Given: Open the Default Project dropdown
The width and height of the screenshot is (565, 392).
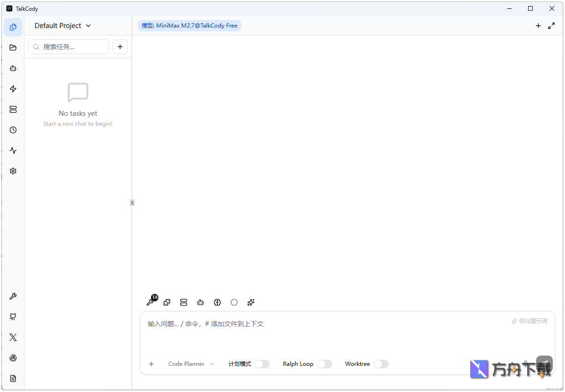Looking at the screenshot, I should (63, 26).
